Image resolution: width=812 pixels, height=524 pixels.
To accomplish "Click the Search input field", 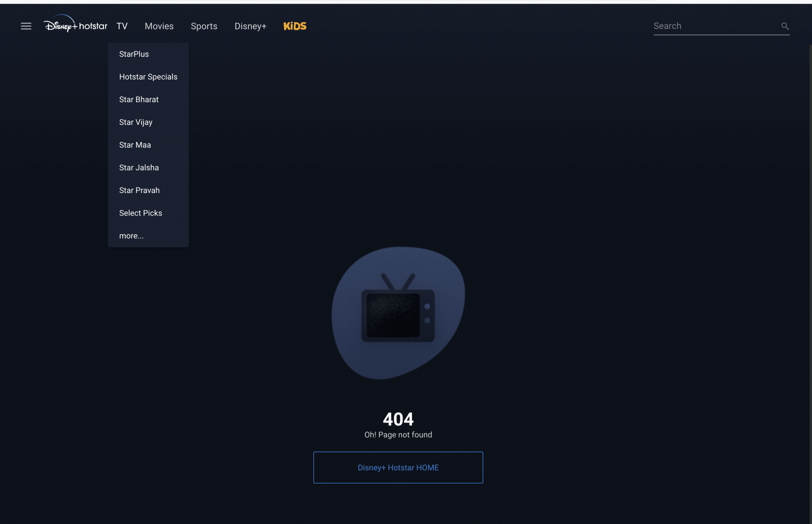I will [714, 26].
